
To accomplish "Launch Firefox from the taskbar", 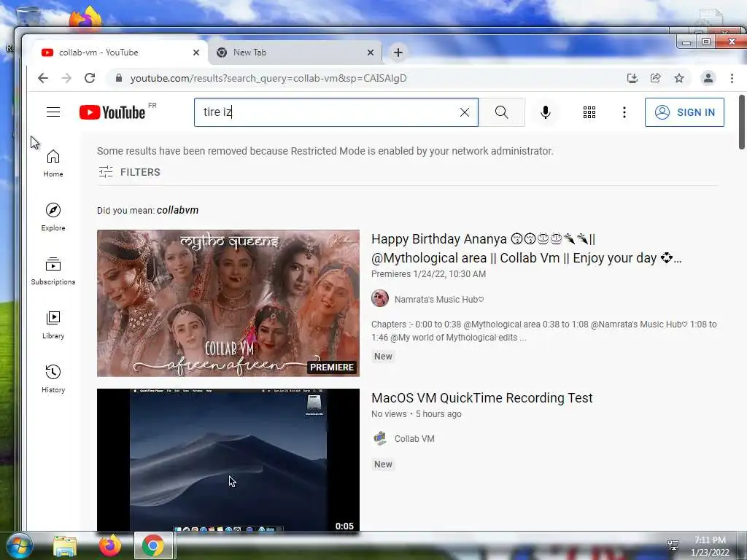I will click(109, 545).
